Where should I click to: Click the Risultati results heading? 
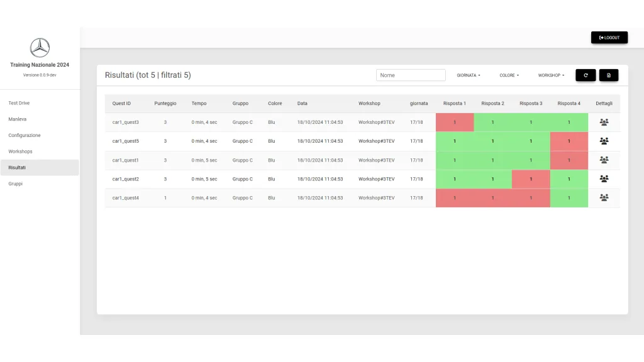148,75
